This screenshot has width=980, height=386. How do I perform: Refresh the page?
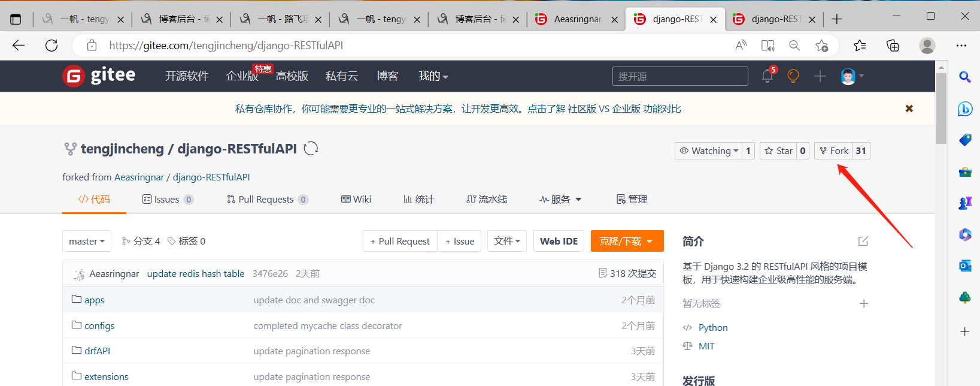51,45
